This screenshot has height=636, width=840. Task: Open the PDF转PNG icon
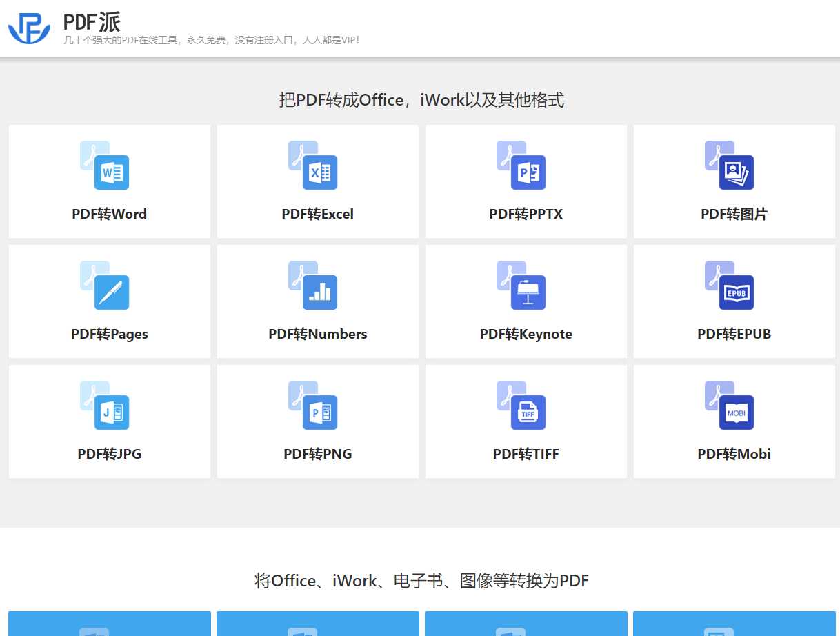point(313,406)
